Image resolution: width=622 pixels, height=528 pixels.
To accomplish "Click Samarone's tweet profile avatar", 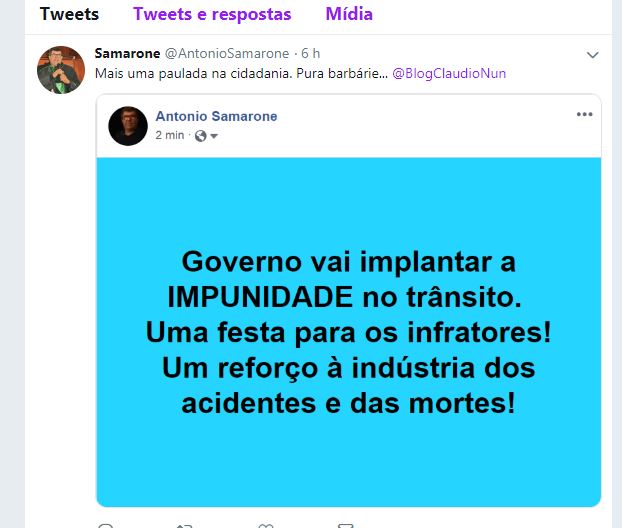I will coord(61,70).
